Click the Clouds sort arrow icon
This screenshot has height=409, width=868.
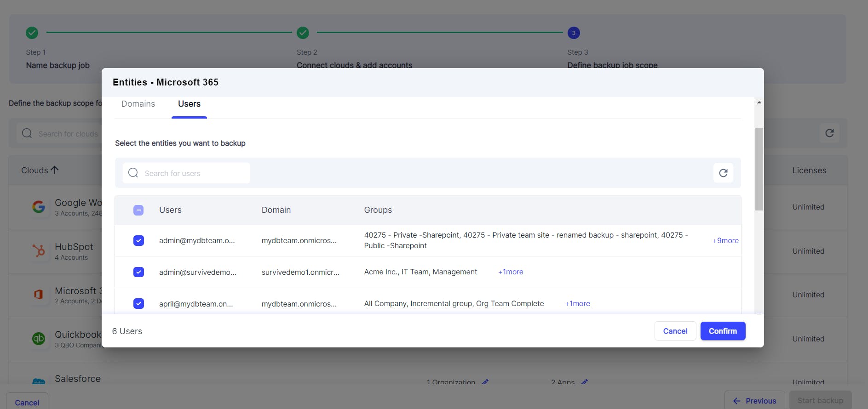tap(55, 170)
